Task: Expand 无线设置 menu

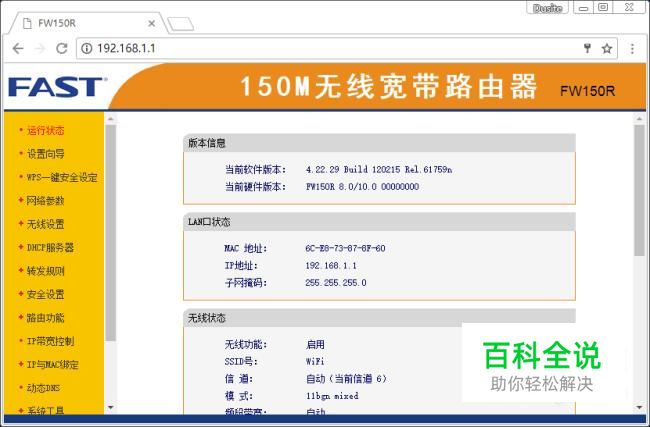Action: coord(46,224)
